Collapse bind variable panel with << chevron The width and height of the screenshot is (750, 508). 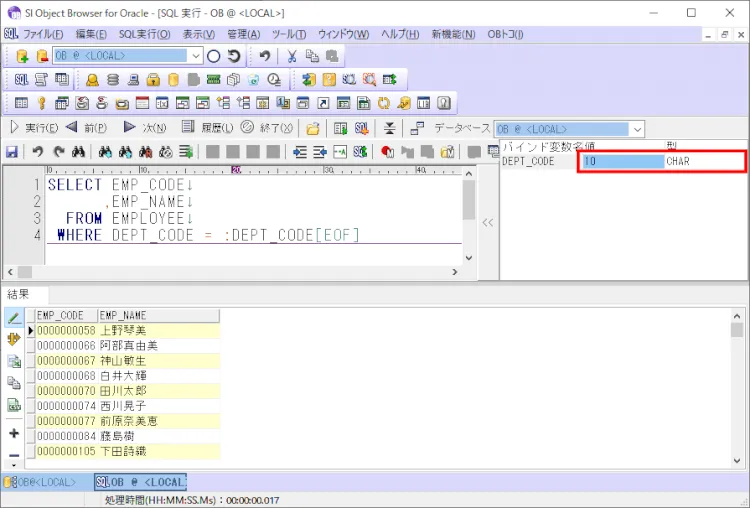click(487, 222)
